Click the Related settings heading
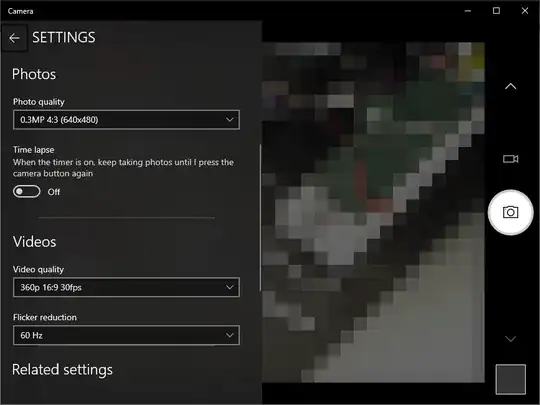 tap(62, 370)
